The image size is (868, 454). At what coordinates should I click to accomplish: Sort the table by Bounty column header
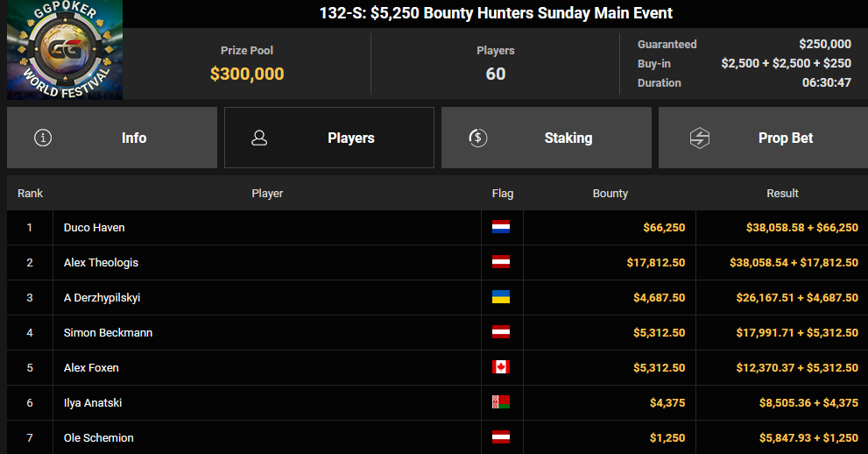[x=610, y=193]
